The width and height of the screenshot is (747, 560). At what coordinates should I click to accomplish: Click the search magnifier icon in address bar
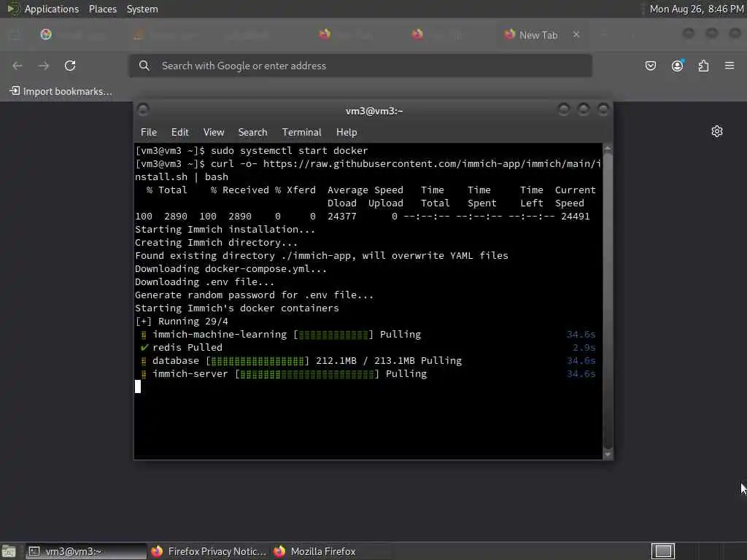coord(144,66)
